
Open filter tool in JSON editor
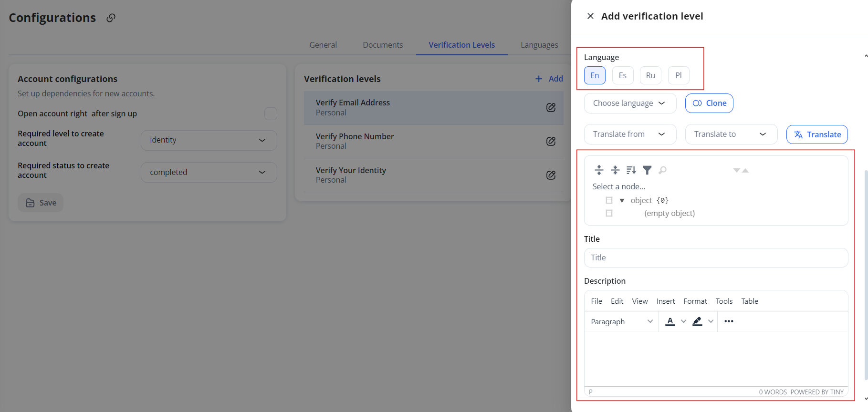coord(647,170)
